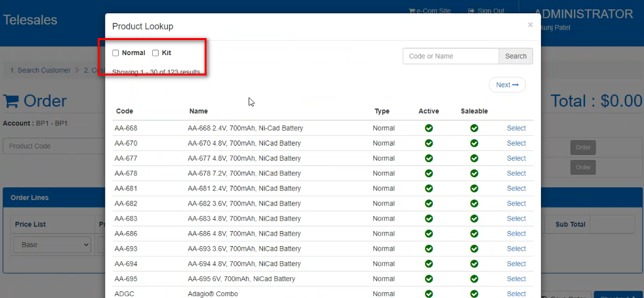
Task: Click the shopping cart icon beside Order
Action: coord(11,101)
